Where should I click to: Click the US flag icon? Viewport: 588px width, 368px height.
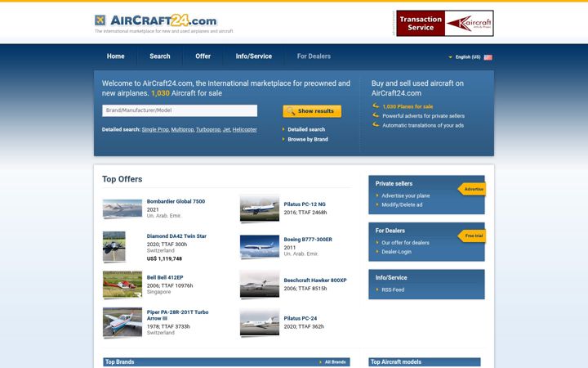488,57
